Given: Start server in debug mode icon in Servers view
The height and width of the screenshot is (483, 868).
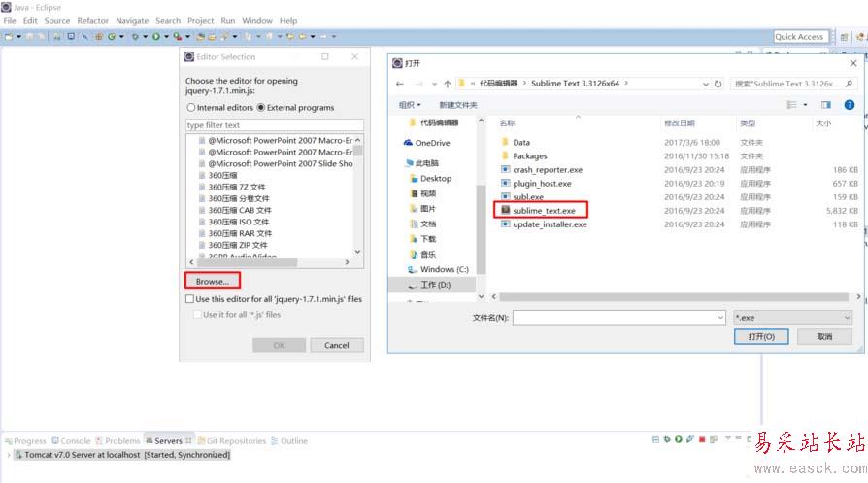Looking at the screenshot, I should point(667,439).
